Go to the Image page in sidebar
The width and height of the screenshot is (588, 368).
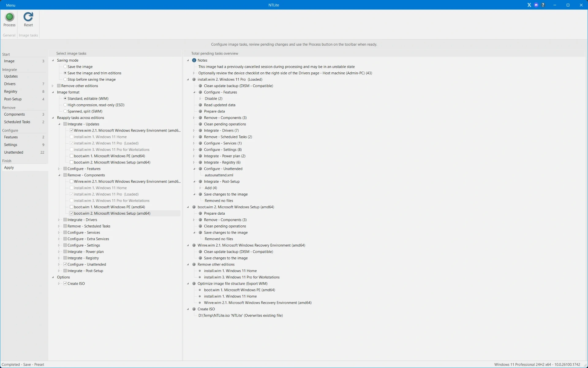tap(24, 61)
